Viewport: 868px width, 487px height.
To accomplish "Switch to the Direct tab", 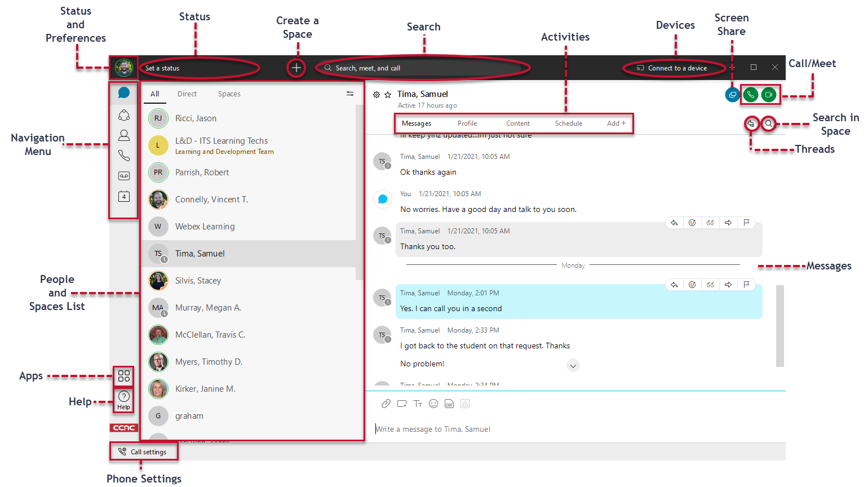I will point(187,94).
